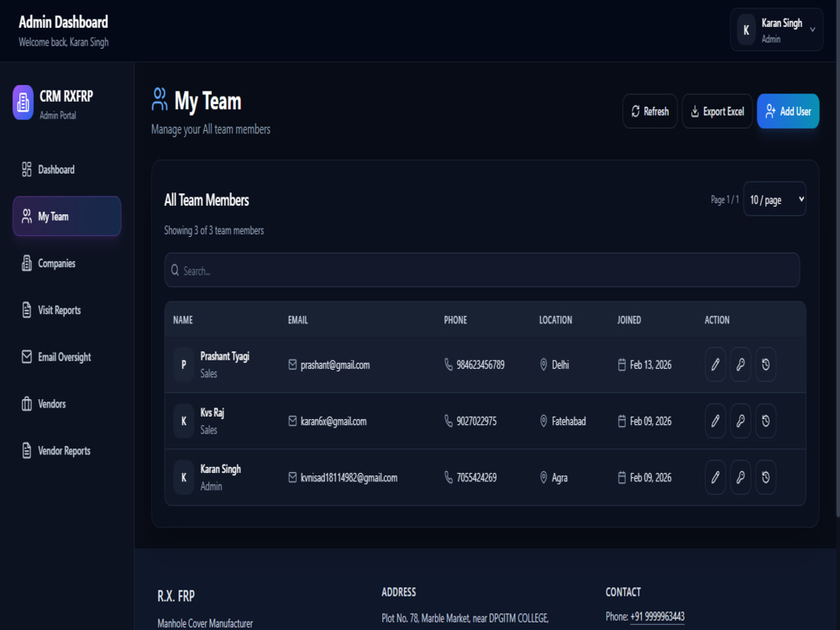The height and width of the screenshot is (630, 840).
Task: Click the PHONE column header
Action: tap(455, 320)
